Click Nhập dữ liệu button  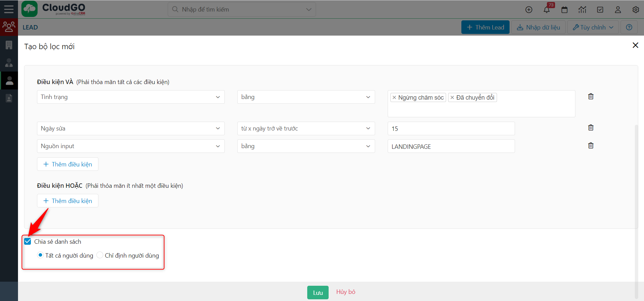tap(538, 27)
